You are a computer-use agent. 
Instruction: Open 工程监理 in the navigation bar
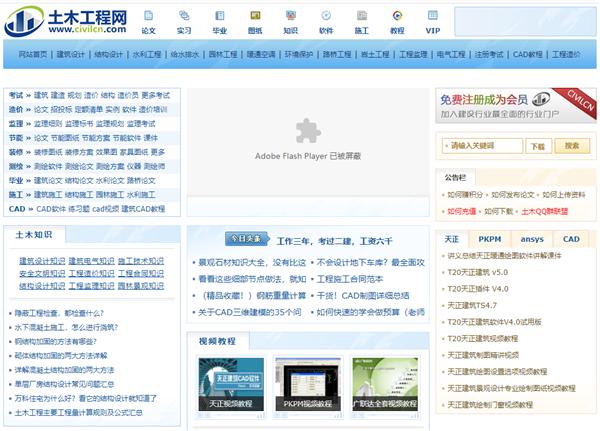[x=413, y=54]
